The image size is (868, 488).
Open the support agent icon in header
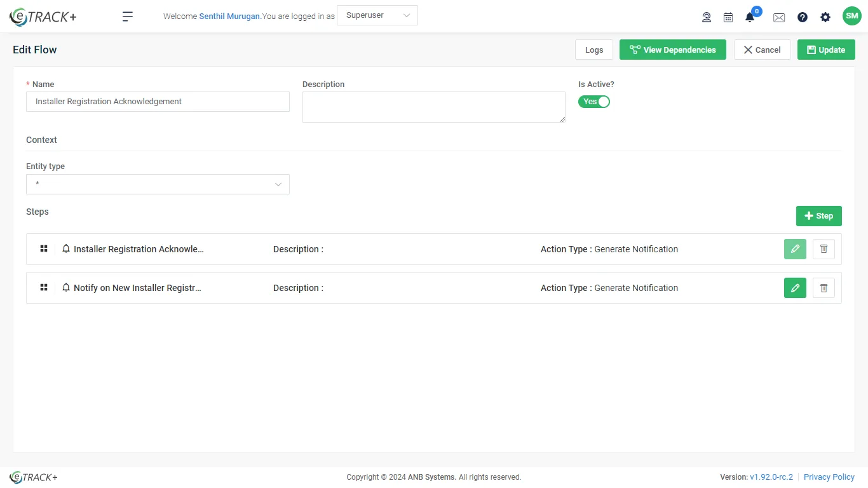coord(706,17)
